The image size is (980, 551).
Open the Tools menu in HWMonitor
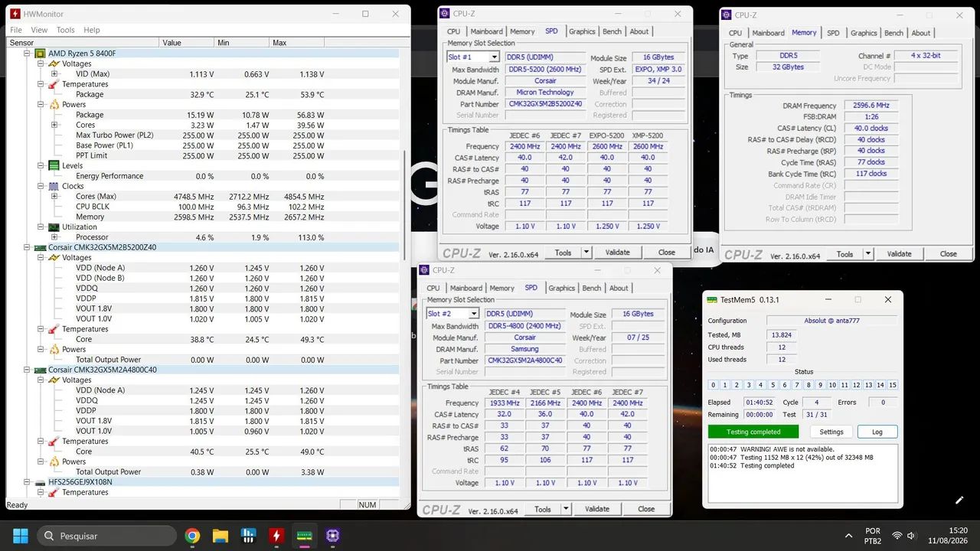[66, 30]
